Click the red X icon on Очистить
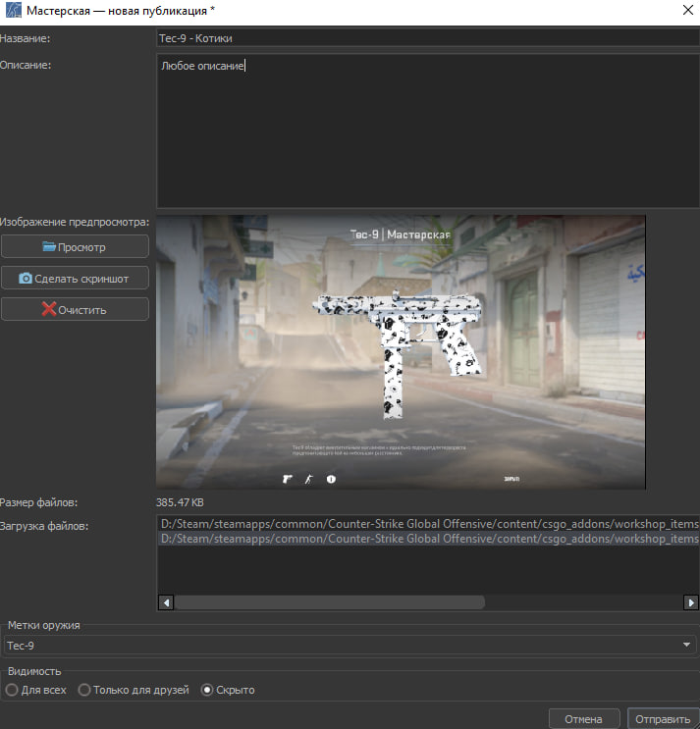The image size is (700, 729). point(49,310)
